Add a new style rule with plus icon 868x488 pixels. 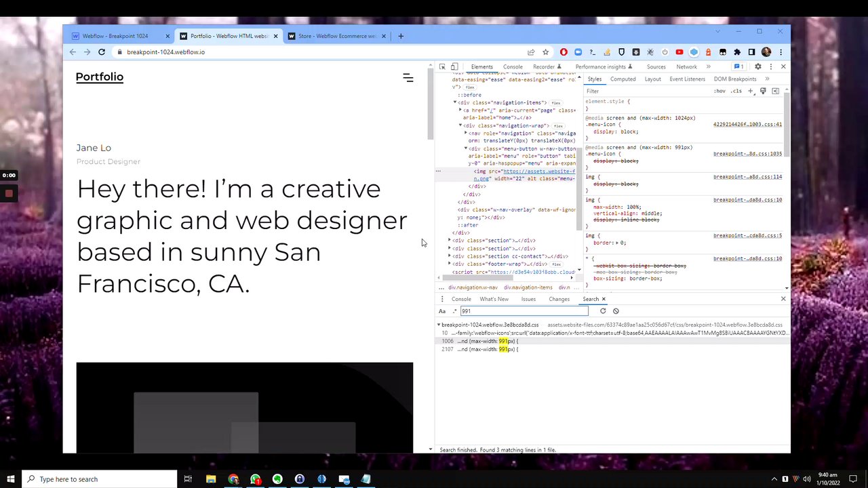click(751, 91)
